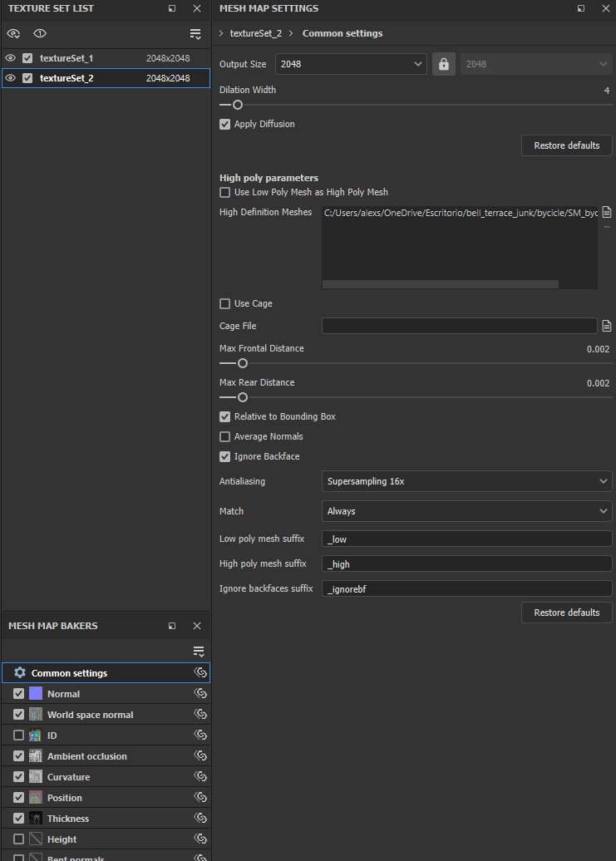Click Restore defaults under Apply Diffusion

coord(566,145)
